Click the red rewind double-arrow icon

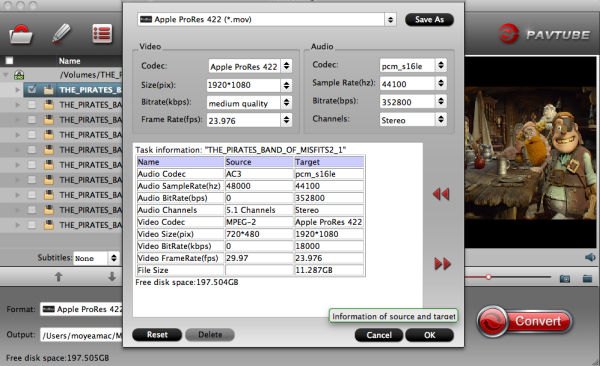pyautogui.click(x=441, y=194)
